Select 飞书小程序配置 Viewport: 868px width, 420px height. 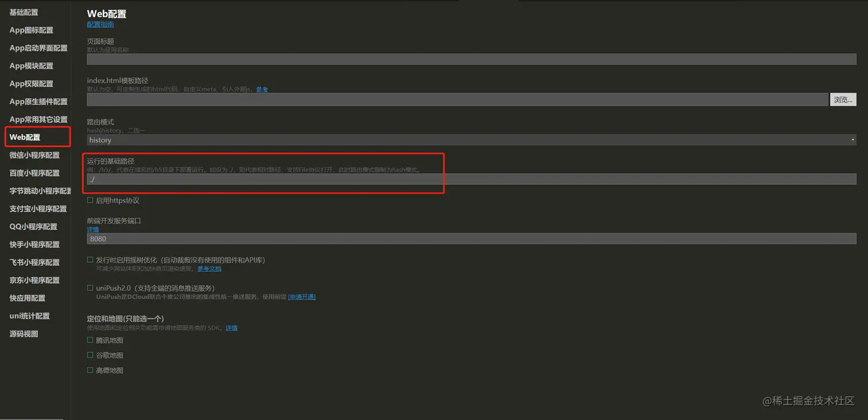(34, 262)
